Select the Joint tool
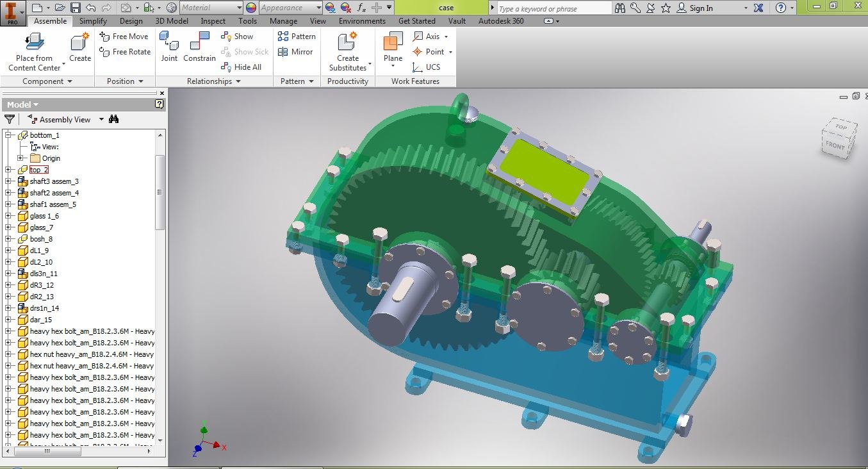The width and height of the screenshot is (868, 469). click(169, 47)
